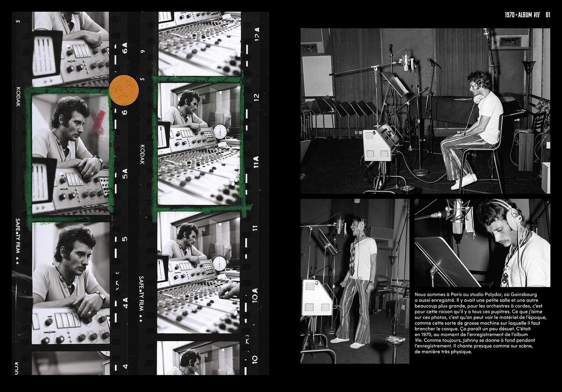
Task: Select the green-outlined contact frame 12
Action: click(x=199, y=143)
